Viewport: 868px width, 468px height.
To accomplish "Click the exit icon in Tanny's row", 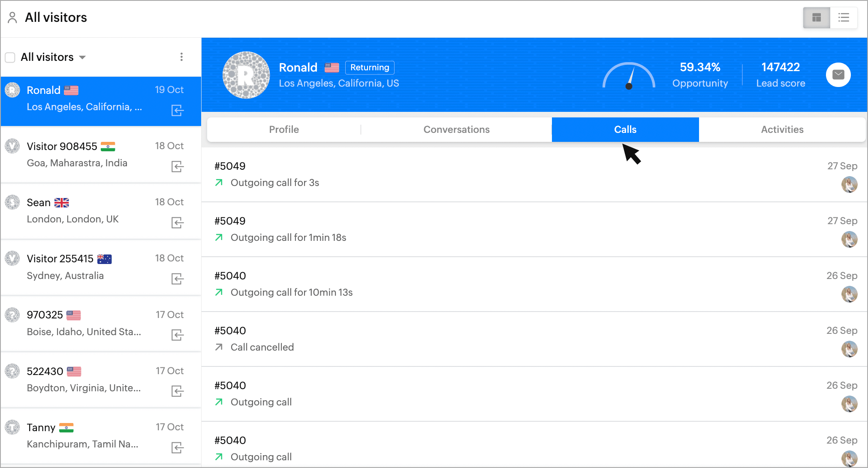I will [177, 448].
